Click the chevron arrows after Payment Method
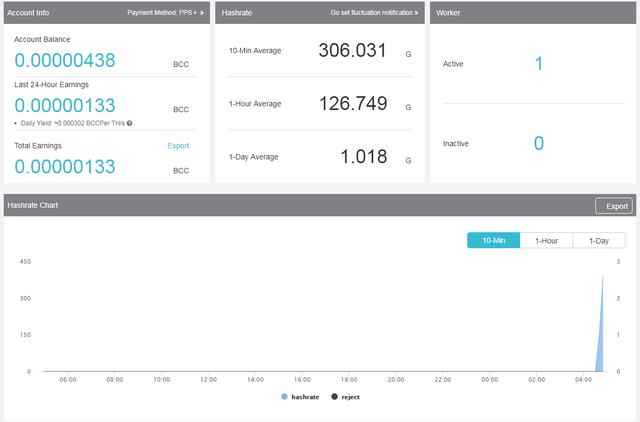Image resolution: width=640 pixels, height=422 pixels. pos(201,13)
